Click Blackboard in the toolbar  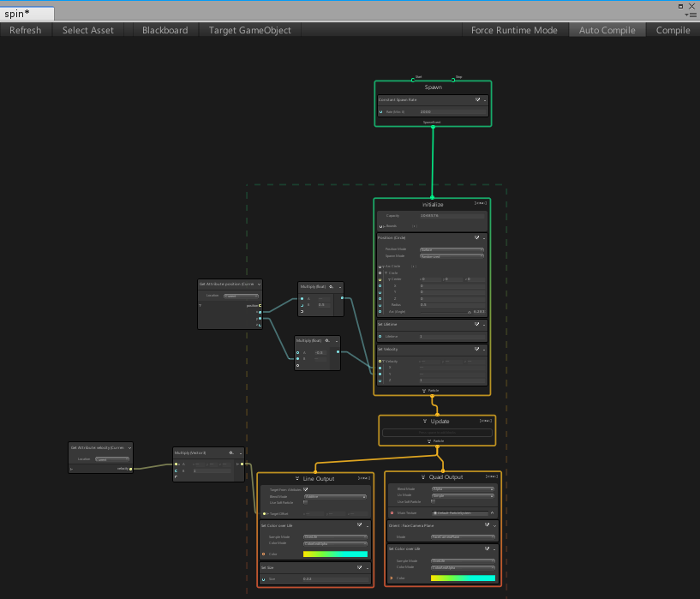coord(165,29)
